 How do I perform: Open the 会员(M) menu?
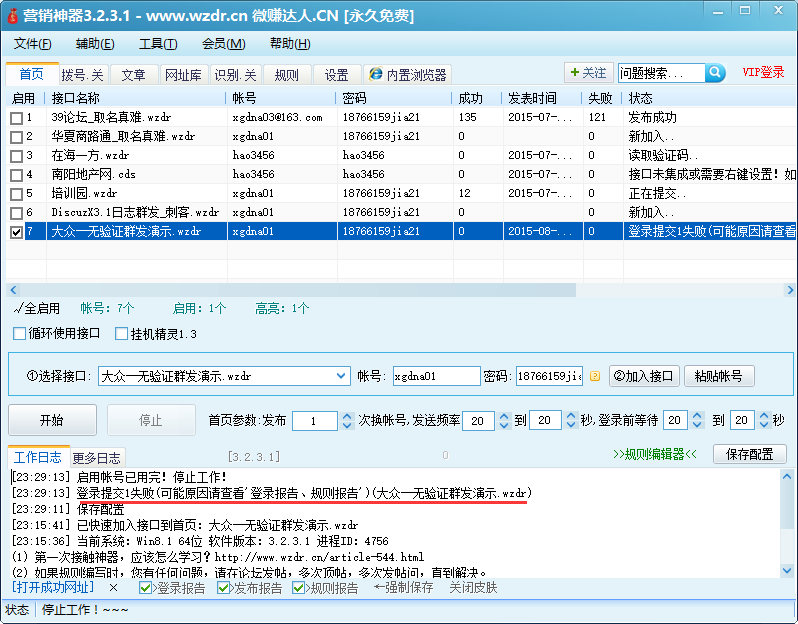[223, 44]
